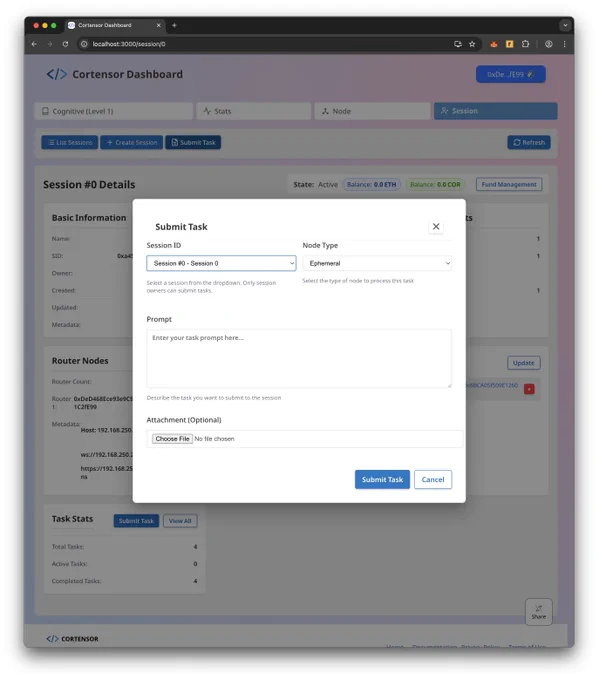The width and height of the screenshot is (599, 680).
Task: Click the Session #0 Details heading
Action: tap(89, 184)
